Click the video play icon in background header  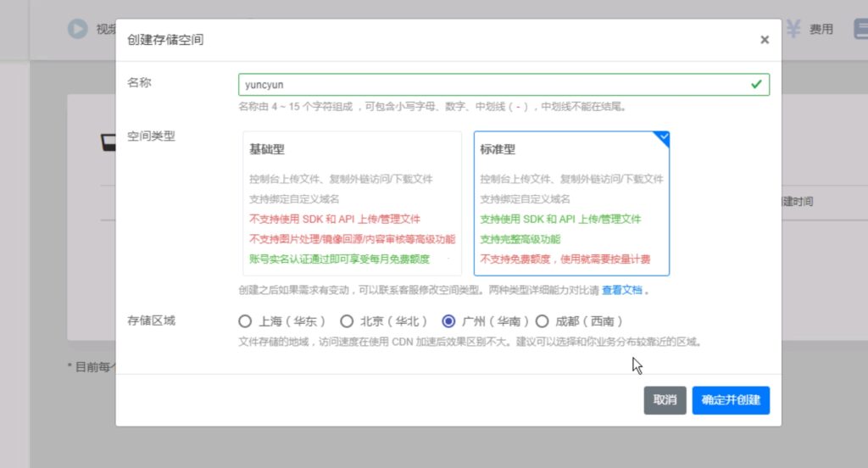(77, 29)
